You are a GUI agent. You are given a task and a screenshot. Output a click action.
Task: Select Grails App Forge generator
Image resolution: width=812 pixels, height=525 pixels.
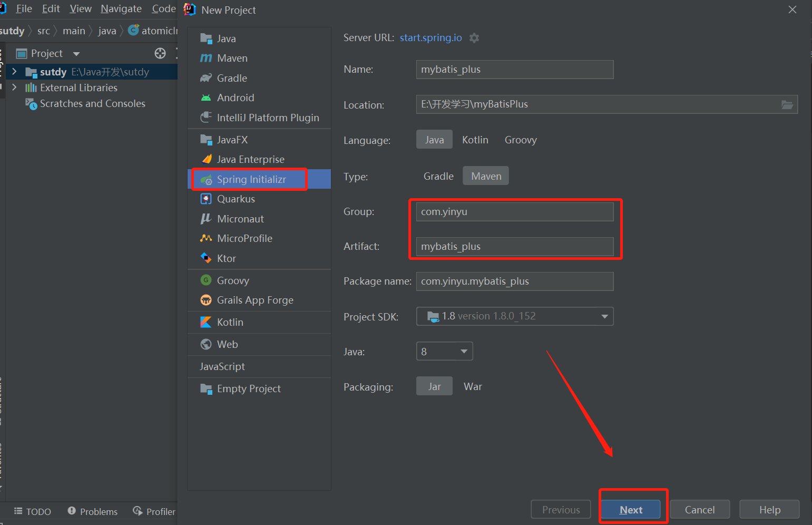click(259, 300)
